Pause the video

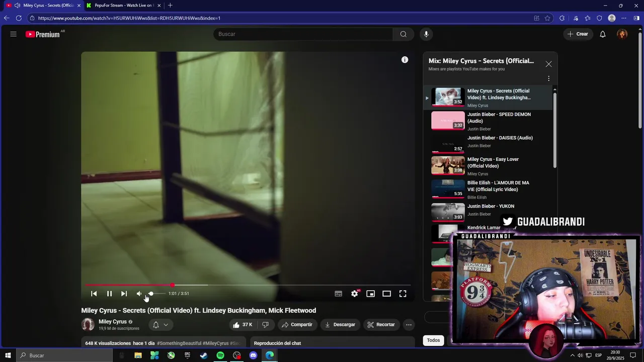pyautogui.click(x=109, y=294)
